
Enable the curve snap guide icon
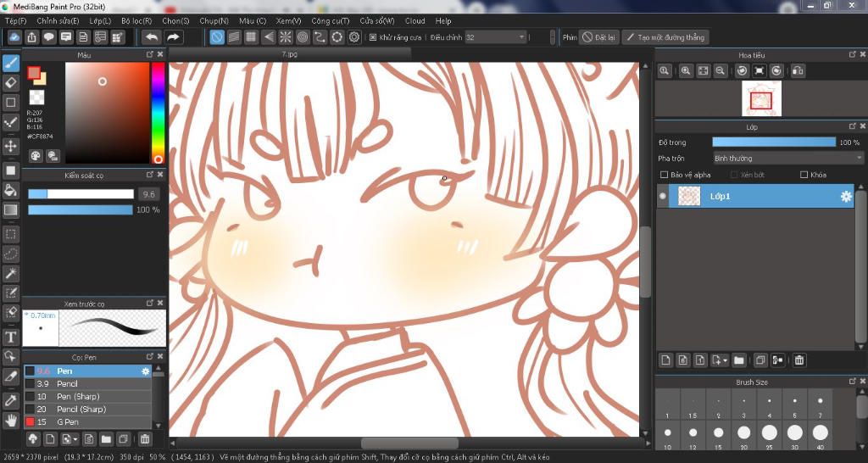[320, 37]
